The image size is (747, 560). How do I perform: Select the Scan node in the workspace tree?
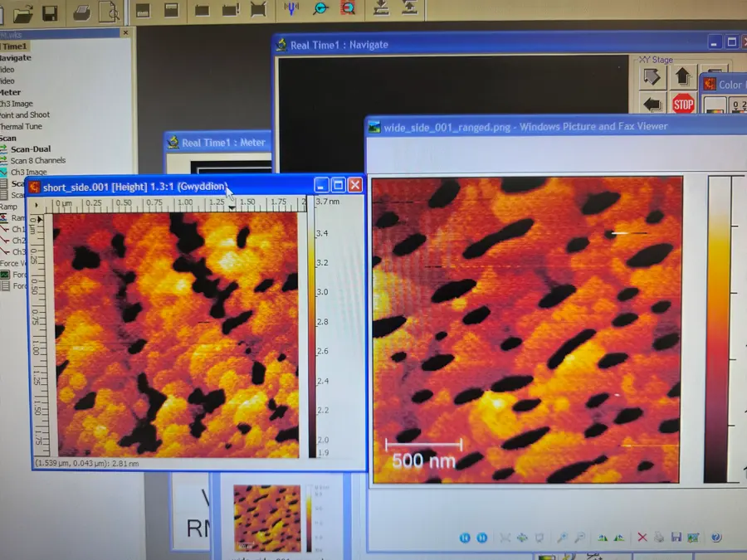point(8,138)
